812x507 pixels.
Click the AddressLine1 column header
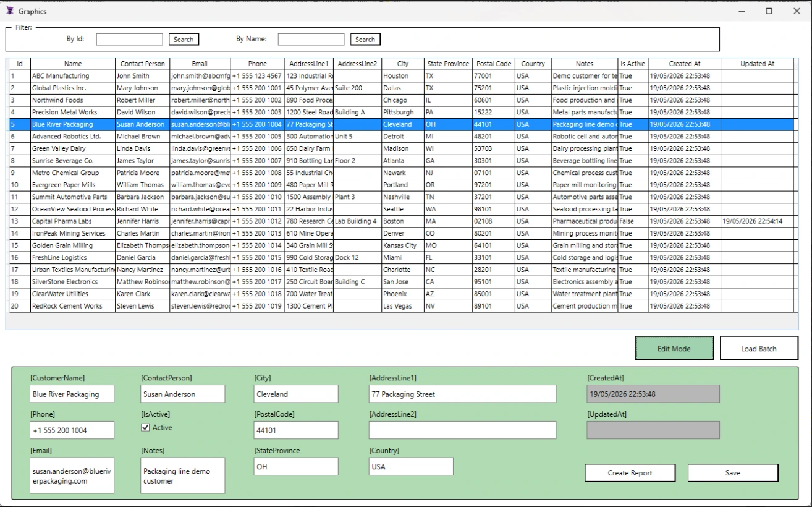309,64
